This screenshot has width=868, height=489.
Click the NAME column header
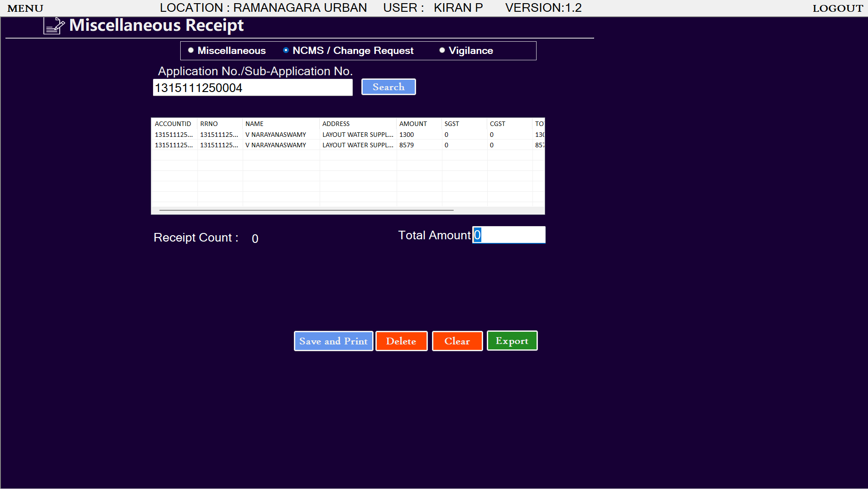[281, 124]
